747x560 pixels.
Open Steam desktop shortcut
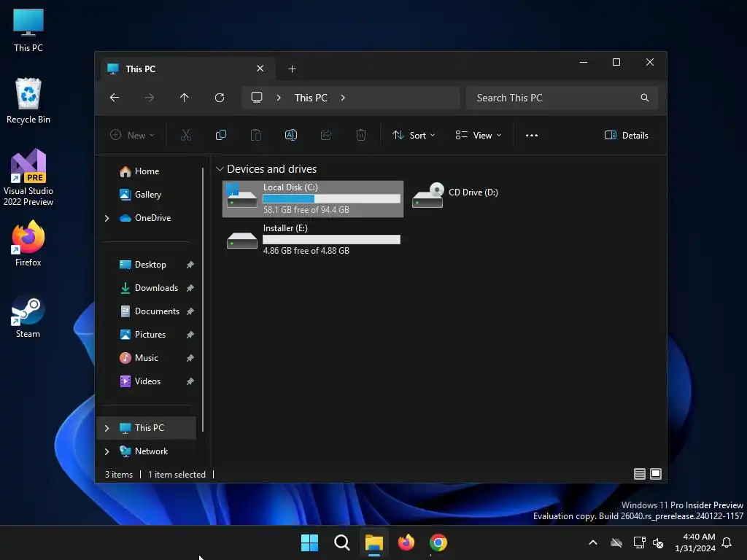28,318
